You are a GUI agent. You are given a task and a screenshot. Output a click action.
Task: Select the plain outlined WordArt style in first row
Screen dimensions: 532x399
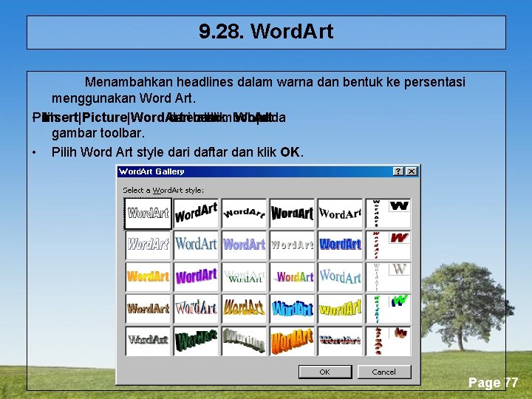pos(148,214)
